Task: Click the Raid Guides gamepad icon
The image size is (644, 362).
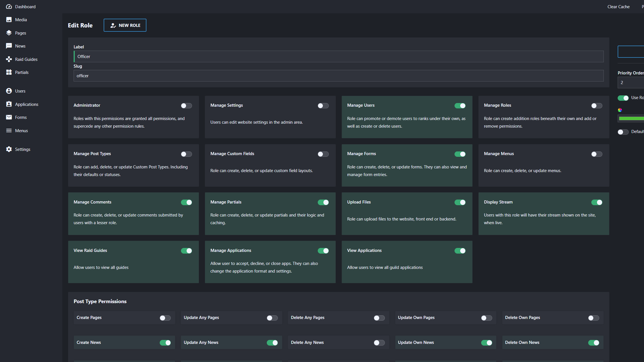Action: [x=9, y=59]
